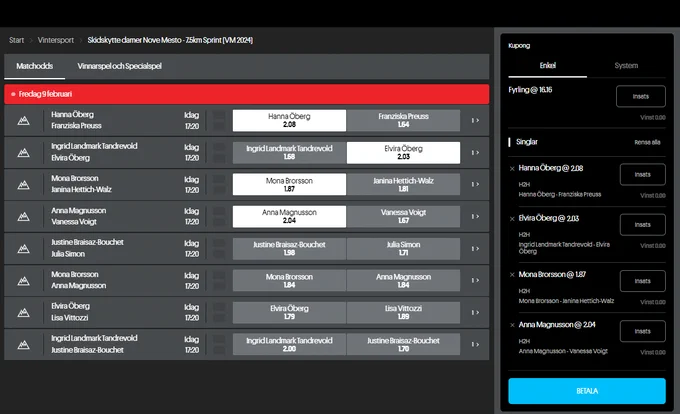Image resolution: width=680 pixels, height=414 pixels.
Task: Click the Fredag 9 februari date header
Action: point(246,94)
